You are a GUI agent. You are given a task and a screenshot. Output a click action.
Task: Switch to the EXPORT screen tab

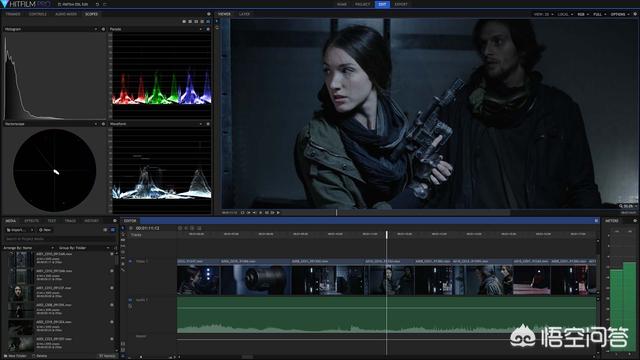coord(401,4)
